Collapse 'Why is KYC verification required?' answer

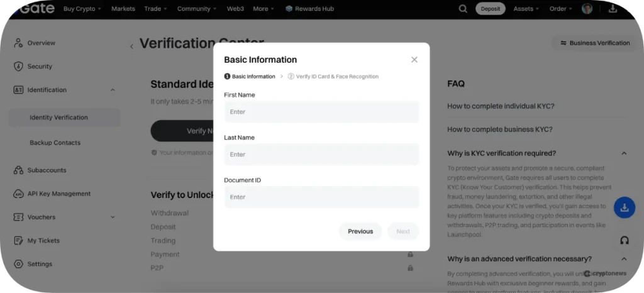[x=624, y=153]
